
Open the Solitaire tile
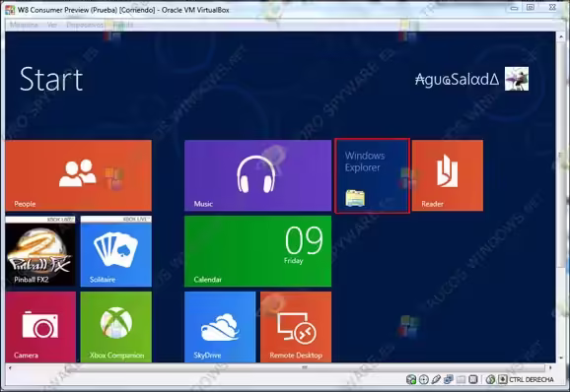point(116,251)
